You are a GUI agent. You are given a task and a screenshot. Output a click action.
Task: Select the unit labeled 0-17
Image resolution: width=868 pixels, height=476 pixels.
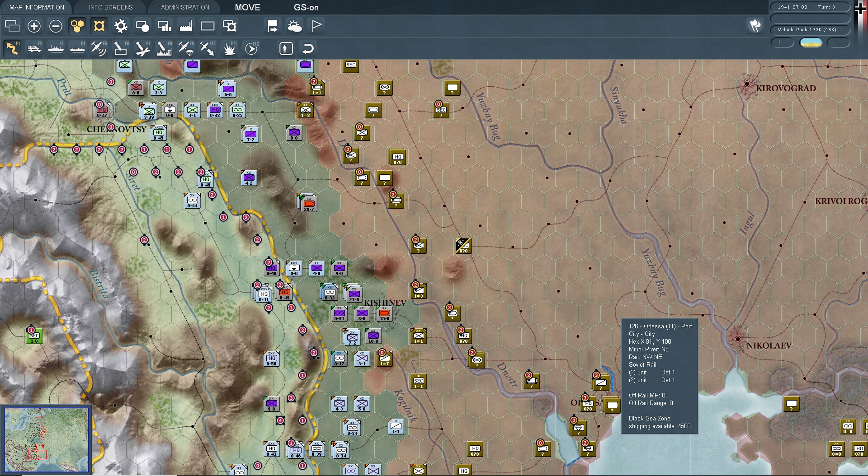pos(339,358)
